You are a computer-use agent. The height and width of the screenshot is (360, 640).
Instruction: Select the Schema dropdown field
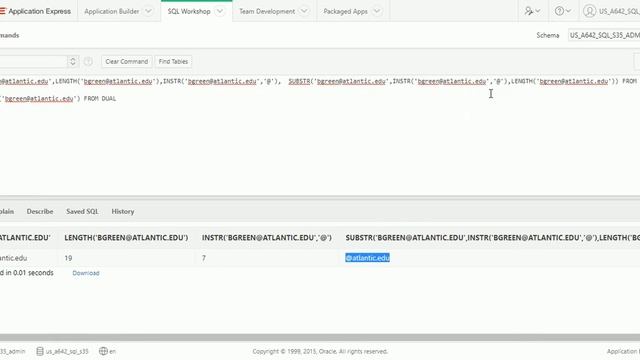(x=604, y=35)
